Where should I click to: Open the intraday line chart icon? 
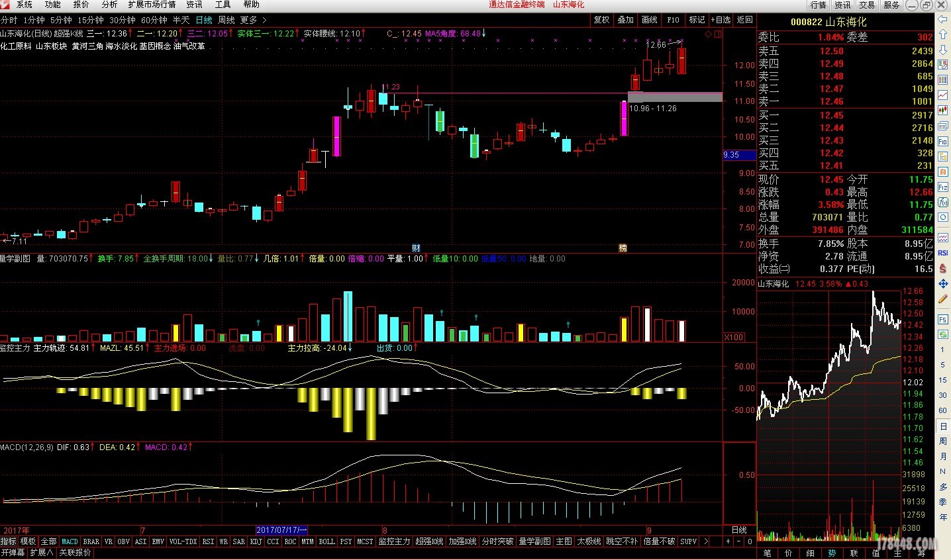click(x=943, y=95)
